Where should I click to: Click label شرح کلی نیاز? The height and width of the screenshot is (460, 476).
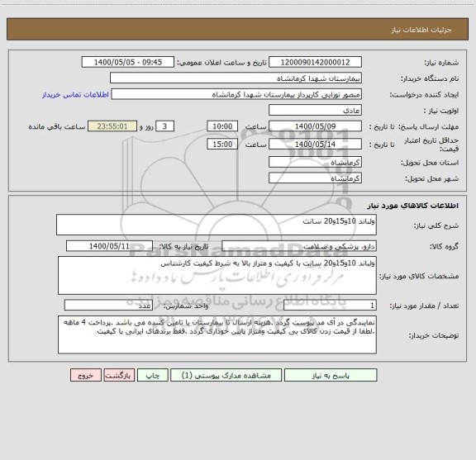[436, 225]
